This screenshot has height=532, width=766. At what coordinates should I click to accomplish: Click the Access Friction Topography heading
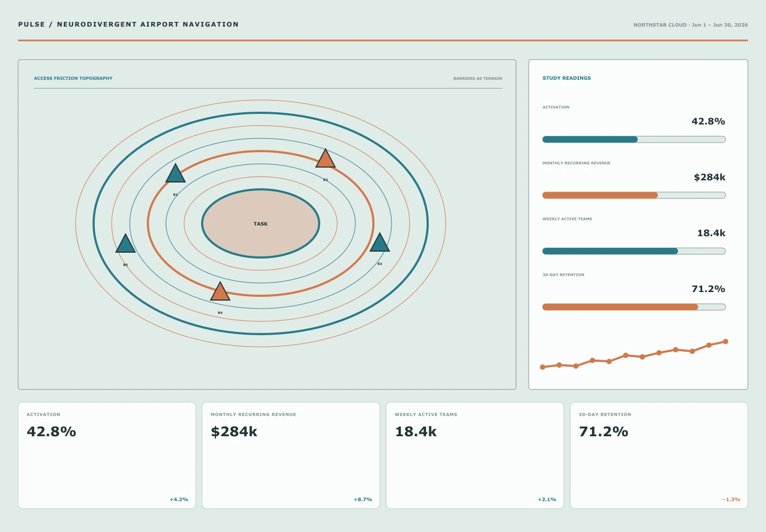click(x=73, y=78)
